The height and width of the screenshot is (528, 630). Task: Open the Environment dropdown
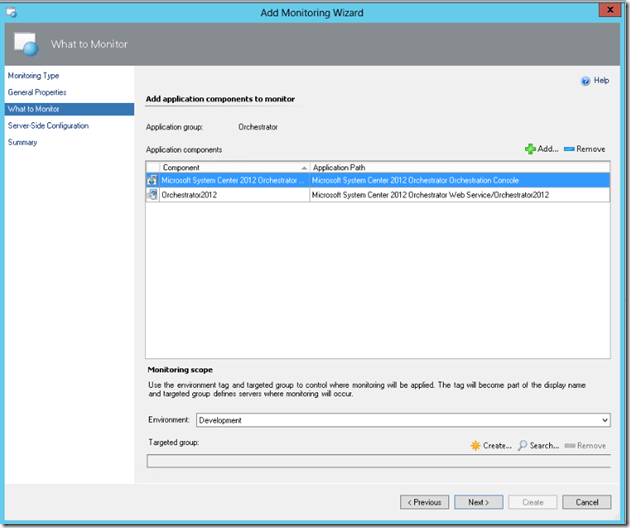click(604, 420)
